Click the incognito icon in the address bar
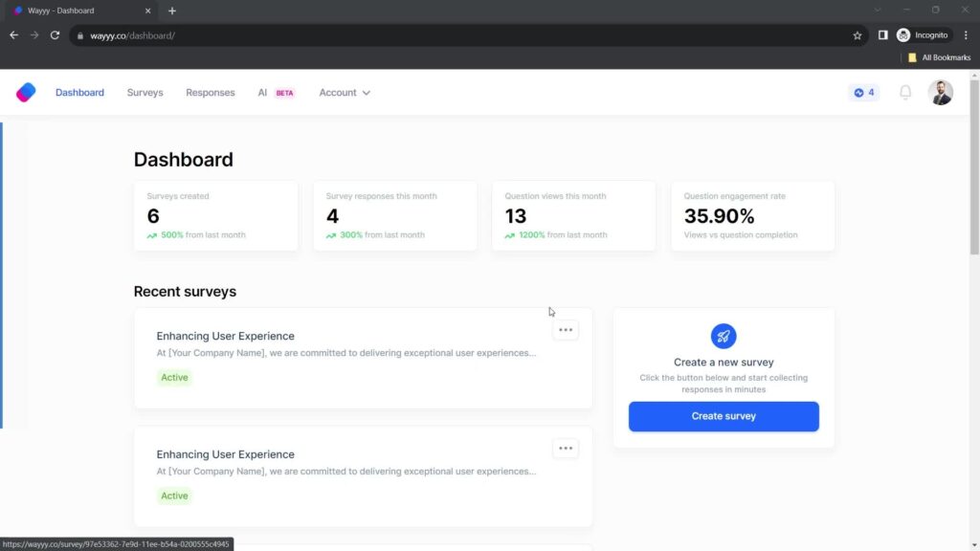 (x=902, y=34)
